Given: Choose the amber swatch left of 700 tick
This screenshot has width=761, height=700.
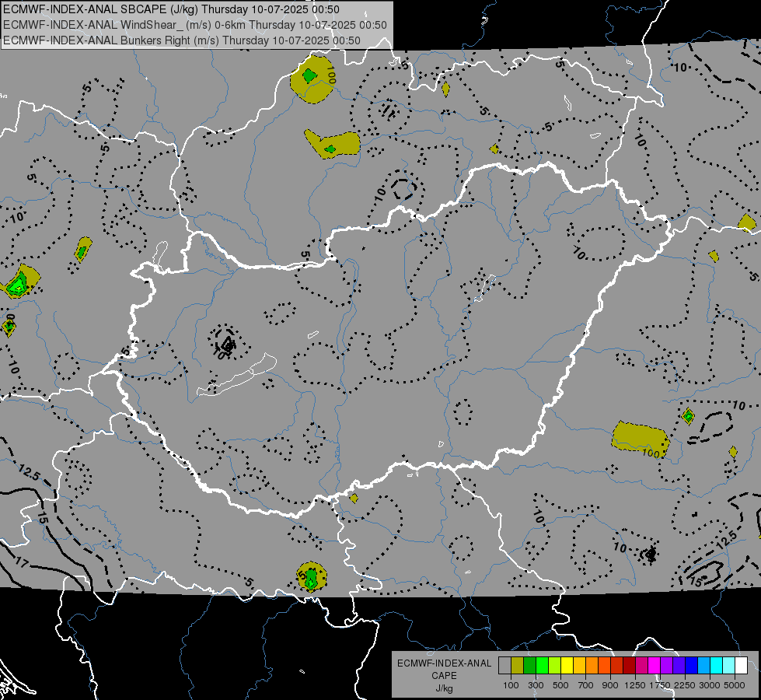Looking at the screenshot, I should pos(579,665).
